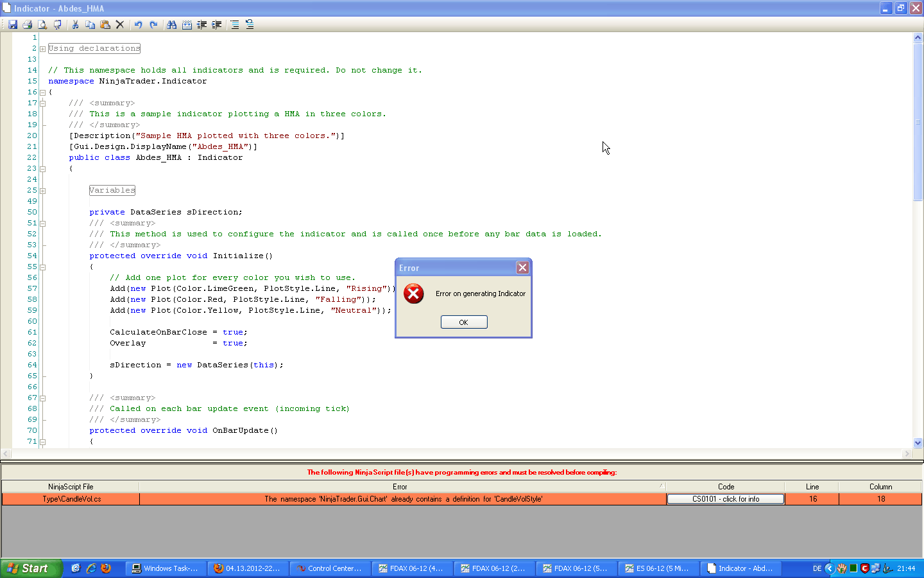Click the Redo arrow icon

[x=153, y=24]
